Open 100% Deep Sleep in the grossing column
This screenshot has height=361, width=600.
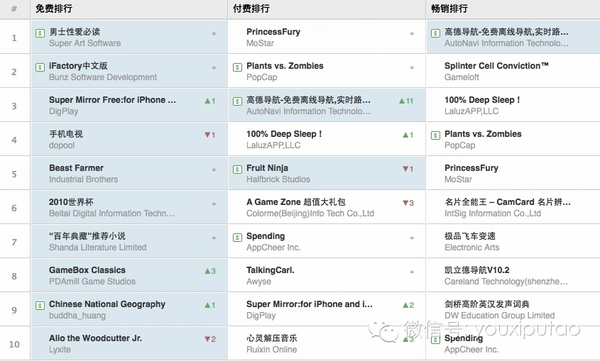(x=483, y=100)
